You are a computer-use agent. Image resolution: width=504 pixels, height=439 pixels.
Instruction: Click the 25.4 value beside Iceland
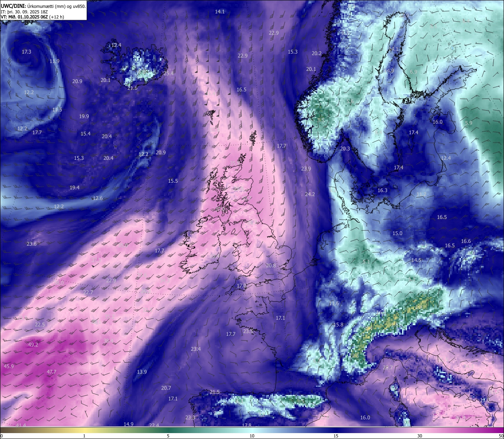169,73
